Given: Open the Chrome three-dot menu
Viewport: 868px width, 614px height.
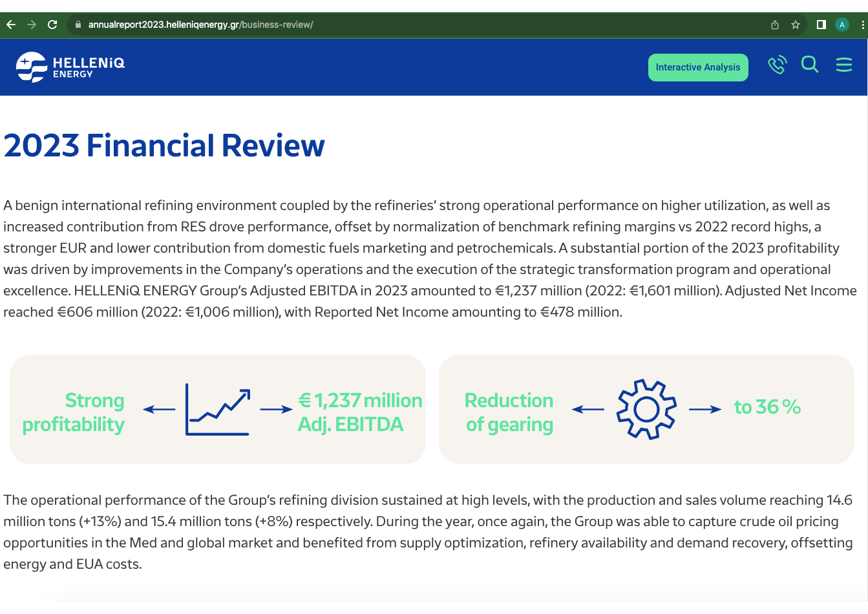Looking at the screenshot, I should [x=863, y=25].
